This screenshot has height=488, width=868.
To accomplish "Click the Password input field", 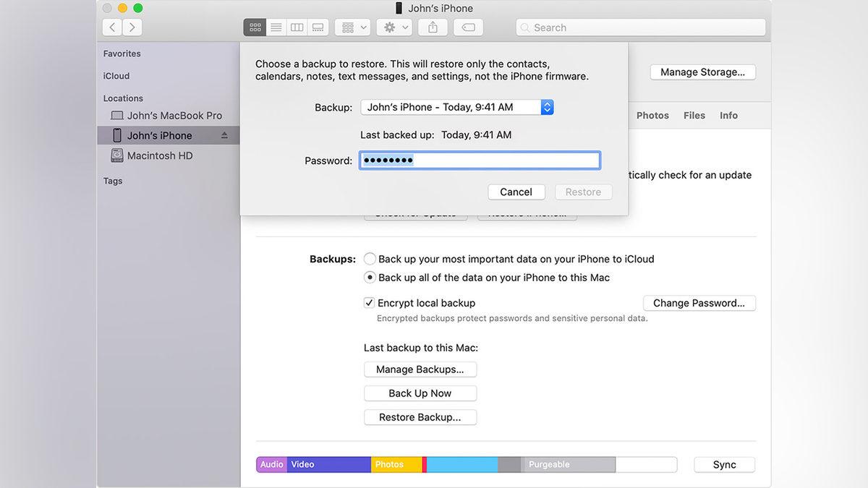I will [x=480, y=160].
